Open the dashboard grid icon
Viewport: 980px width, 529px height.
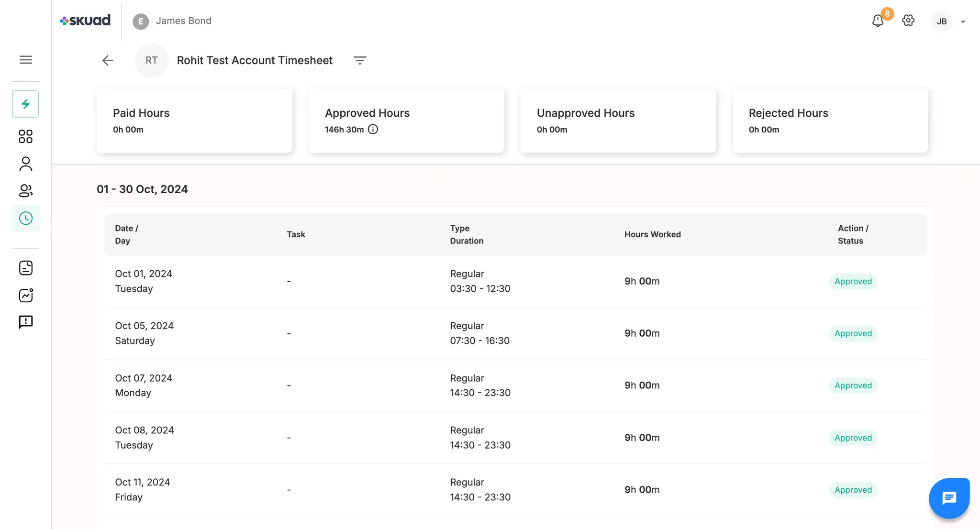[x=26, y=137]
